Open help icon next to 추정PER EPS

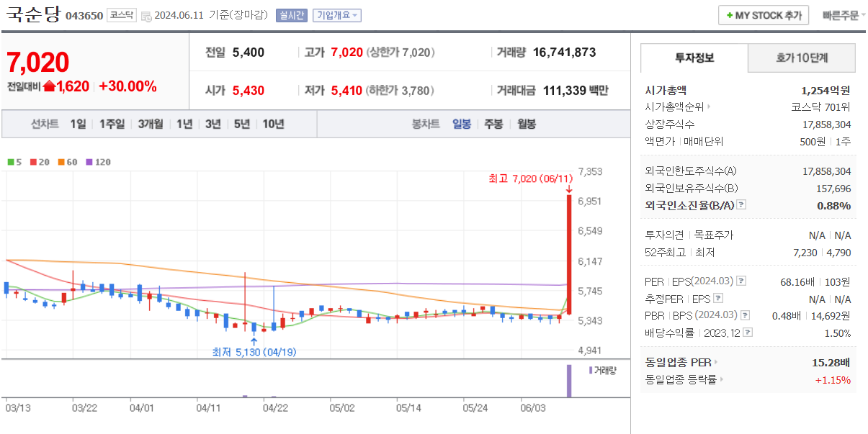coord(718,298)
